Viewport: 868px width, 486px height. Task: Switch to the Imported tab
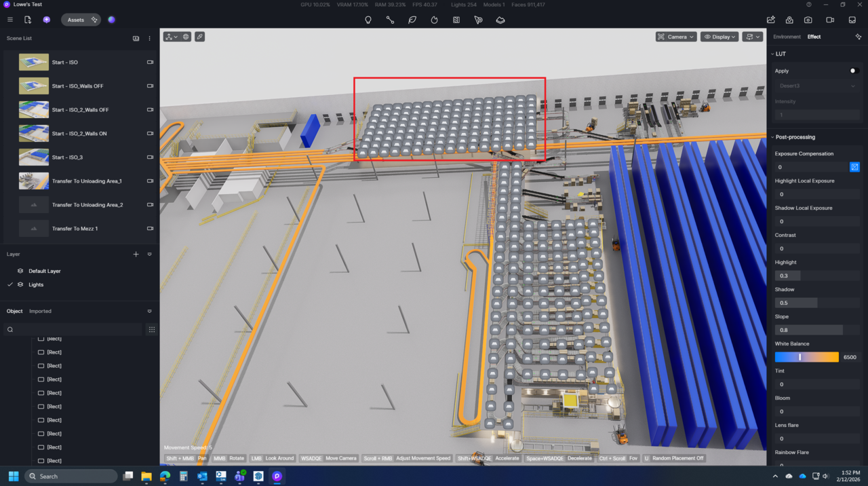point(40,311)
